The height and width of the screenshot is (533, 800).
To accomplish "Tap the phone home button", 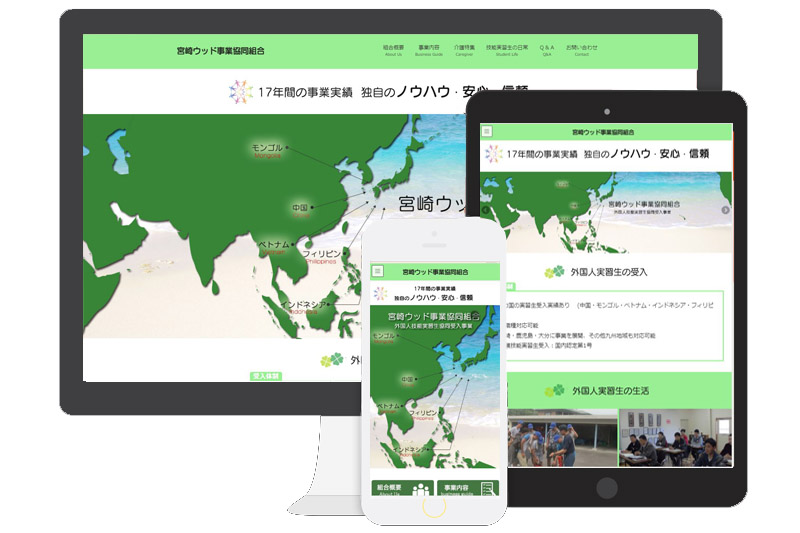I will pyautogui.click(x=434, y=506).
